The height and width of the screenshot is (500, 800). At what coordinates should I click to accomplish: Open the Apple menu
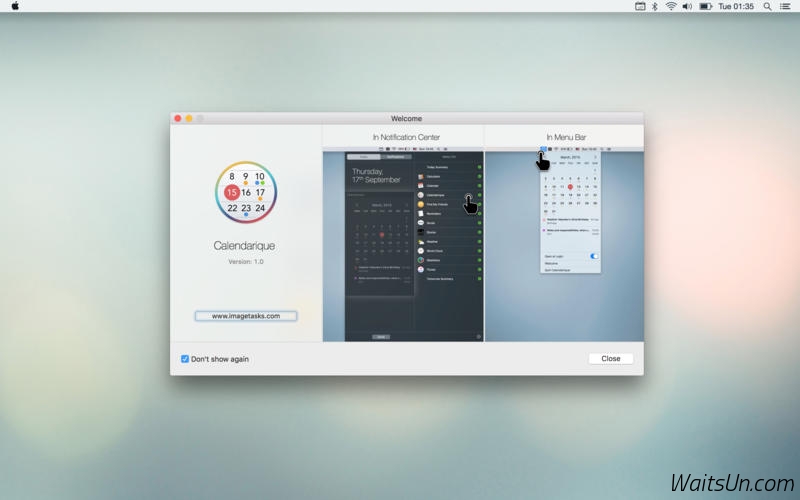pos(15,6)
